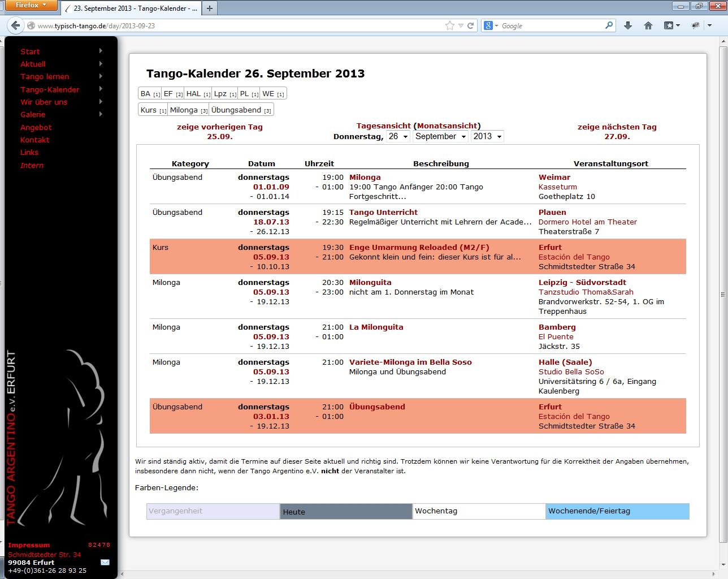Select Galerie from the sidebar menu

(x=33, y=114)
